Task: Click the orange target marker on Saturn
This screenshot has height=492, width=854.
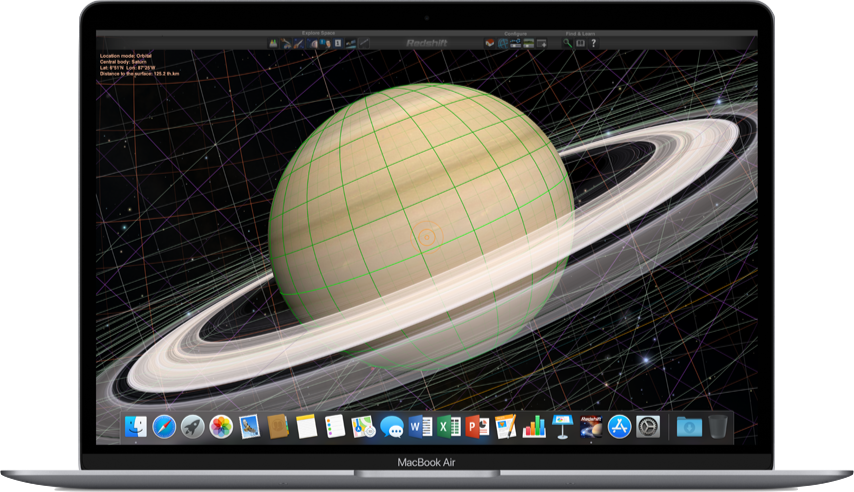Action: point(426,237)
